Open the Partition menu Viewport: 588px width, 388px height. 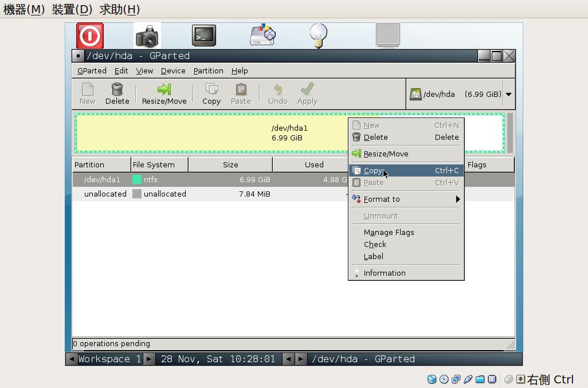click(x=209, y=71)
